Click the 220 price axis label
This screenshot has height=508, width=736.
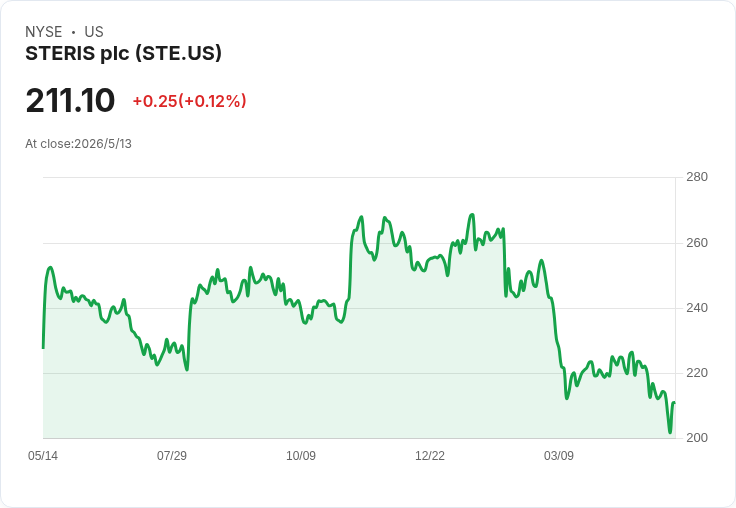(x=697, y=373)
